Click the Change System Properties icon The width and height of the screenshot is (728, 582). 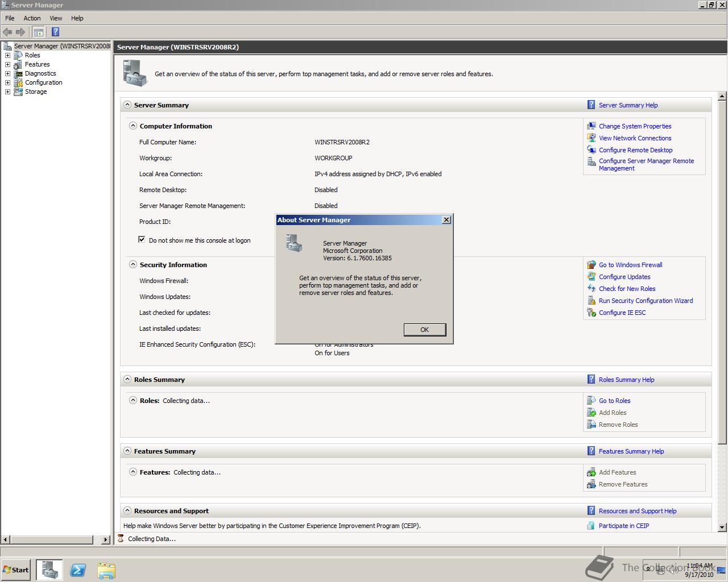point(591,126)
